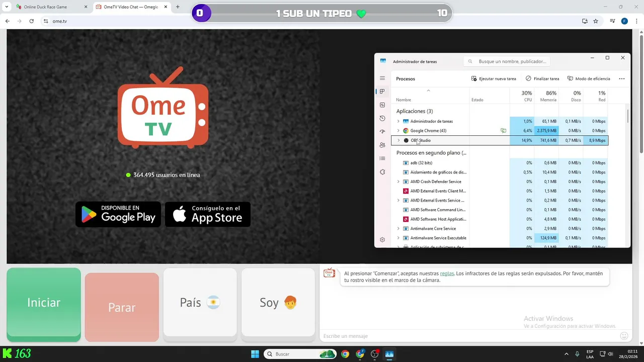This screenshot has height=362, width=644.
Task: Click the App Store download badge
Action: pyautogui.click(x=208, y=214)
